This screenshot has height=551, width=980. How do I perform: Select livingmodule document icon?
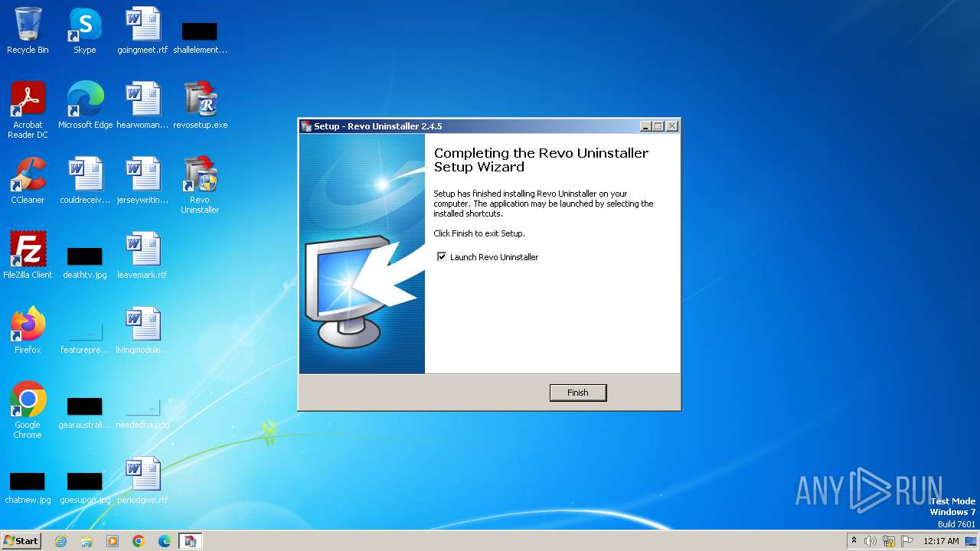pyautogui.click(x=142, y=331)
